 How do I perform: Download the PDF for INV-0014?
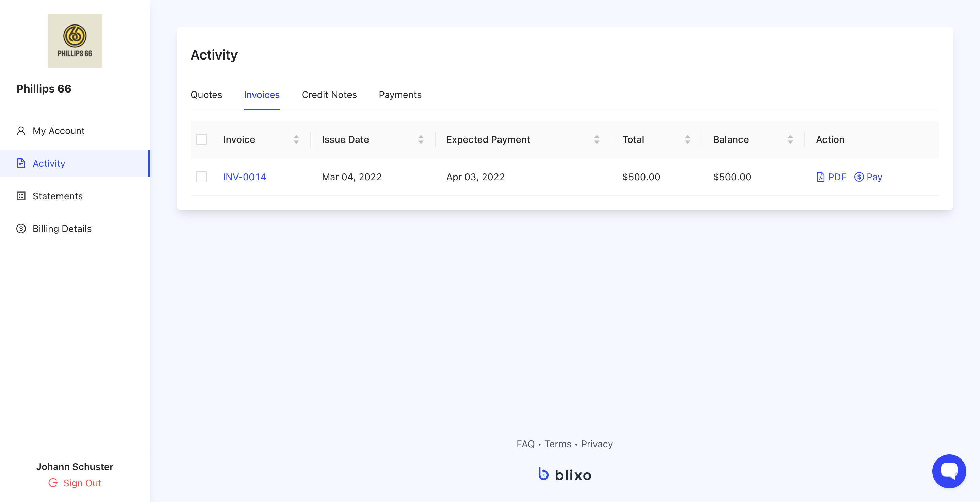[x=831, y=177]
